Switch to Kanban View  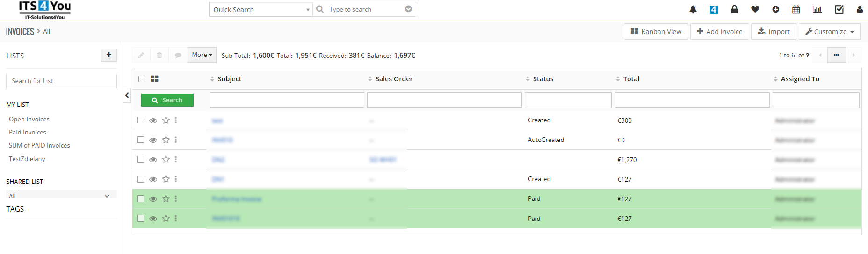click(656, 32)
